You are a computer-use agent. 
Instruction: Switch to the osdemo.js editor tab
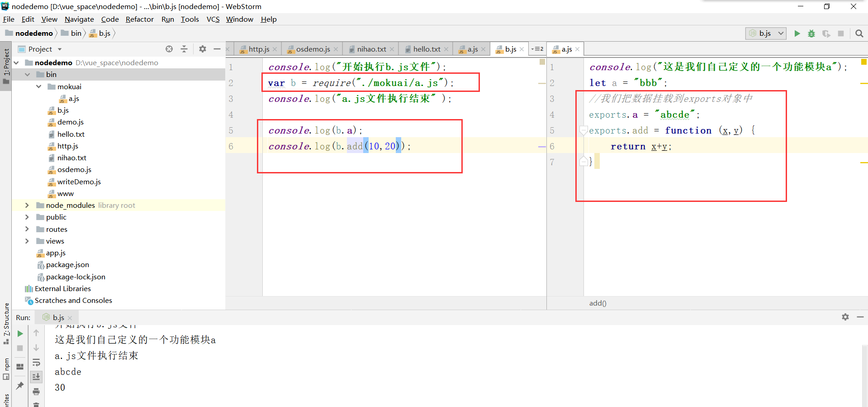[x=313, y=49]
